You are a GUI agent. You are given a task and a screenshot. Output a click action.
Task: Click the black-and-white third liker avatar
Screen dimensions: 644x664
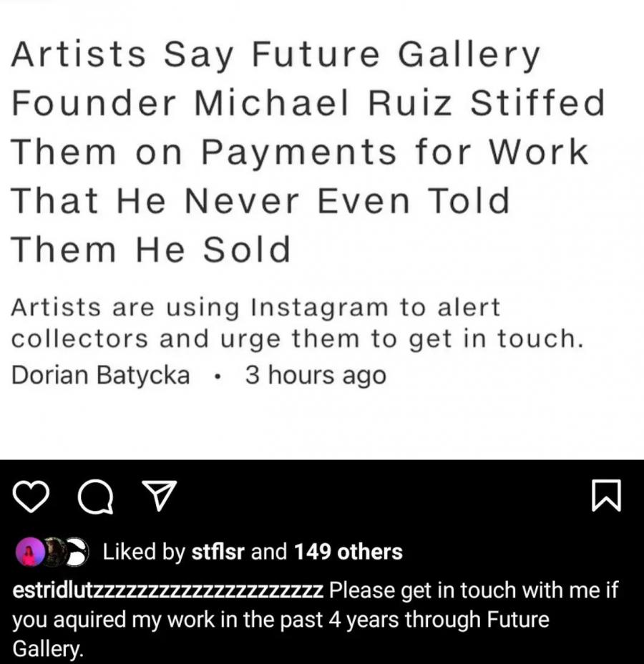pyautogui.click(x=79, y=553)
